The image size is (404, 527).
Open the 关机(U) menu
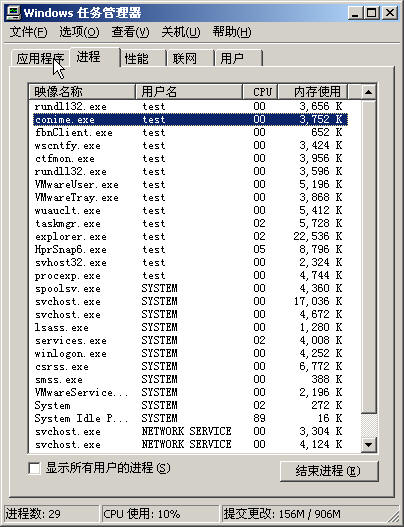(181, 32)
